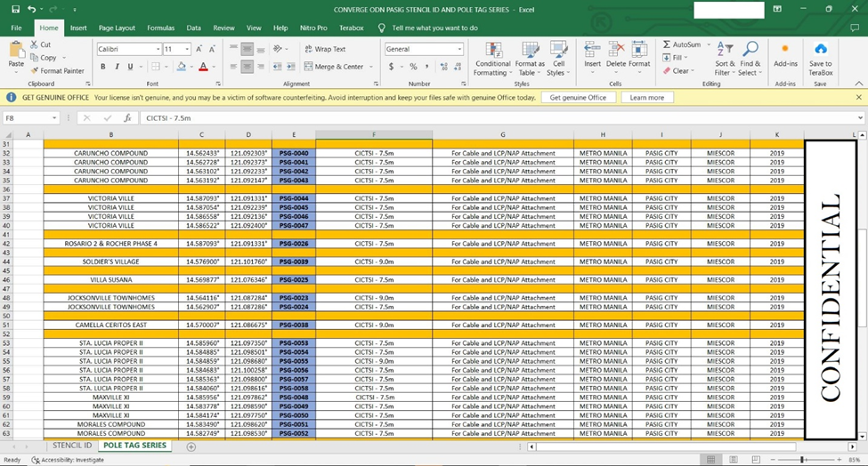This screenshot has width=868, height=466.
Task: Click the Format Painter icon
Action: [35, 71]
